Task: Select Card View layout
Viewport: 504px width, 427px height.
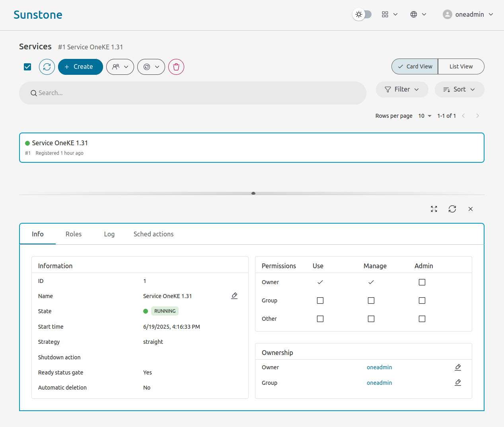Action: pyautogui.click(x=415, y=66)
